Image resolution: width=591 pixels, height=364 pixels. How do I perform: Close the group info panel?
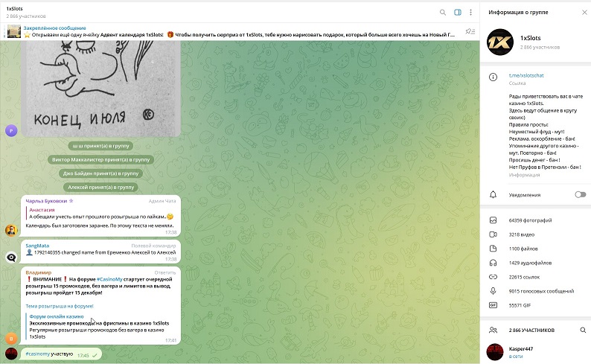point(584,13)
